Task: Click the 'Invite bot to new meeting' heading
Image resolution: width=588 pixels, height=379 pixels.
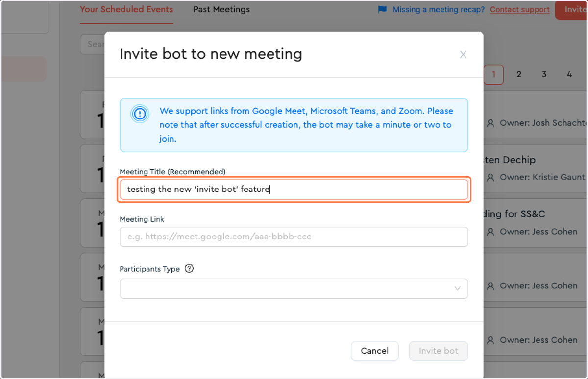Action: [x=211, y=54]
